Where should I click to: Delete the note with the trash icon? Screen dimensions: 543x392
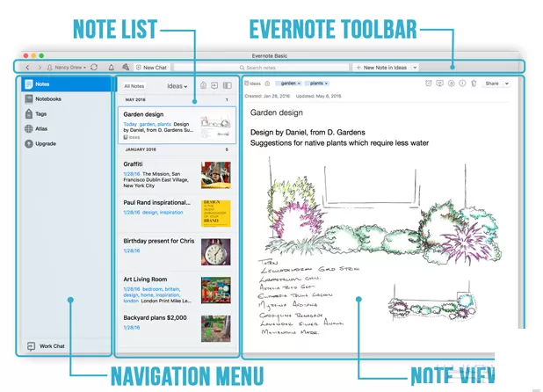(x=474, y=83)
